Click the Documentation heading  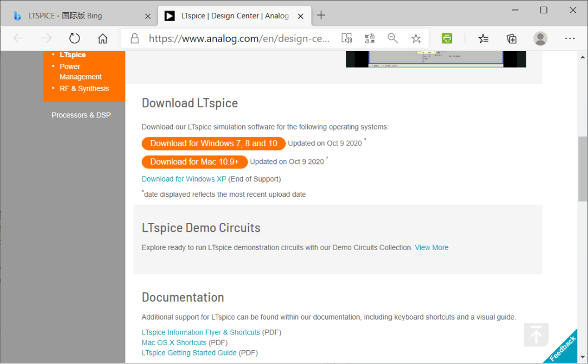pyautogui.click(x=183, y=297)
